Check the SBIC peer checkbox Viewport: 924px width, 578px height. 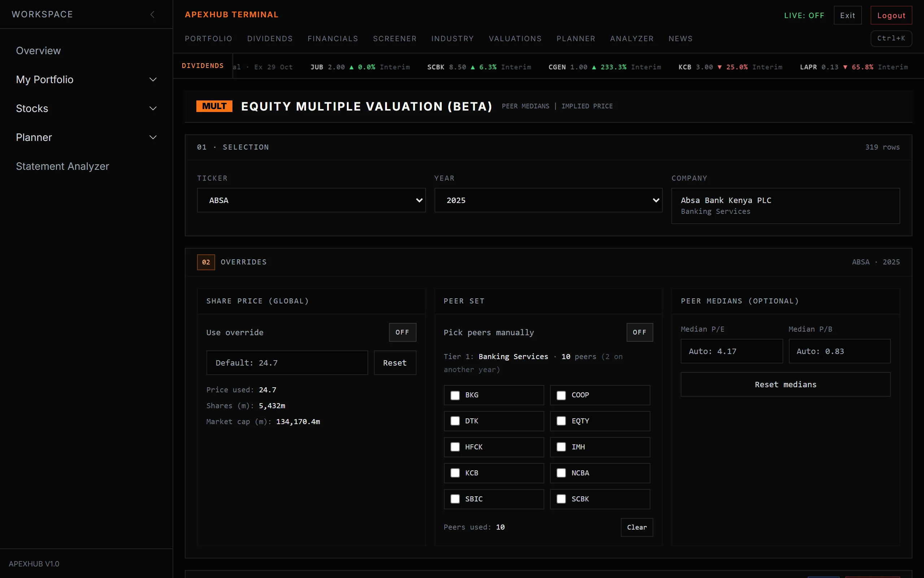point(455,499)
